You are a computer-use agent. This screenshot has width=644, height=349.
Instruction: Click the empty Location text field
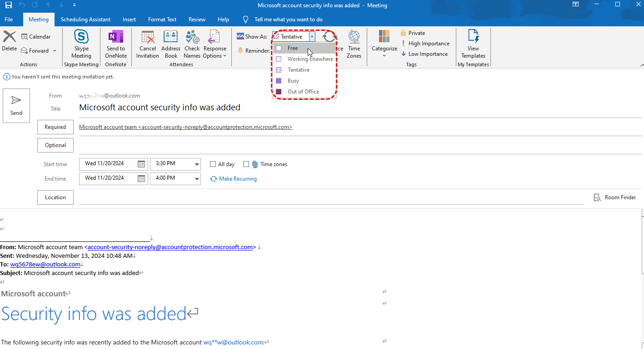tap(331, 197)
